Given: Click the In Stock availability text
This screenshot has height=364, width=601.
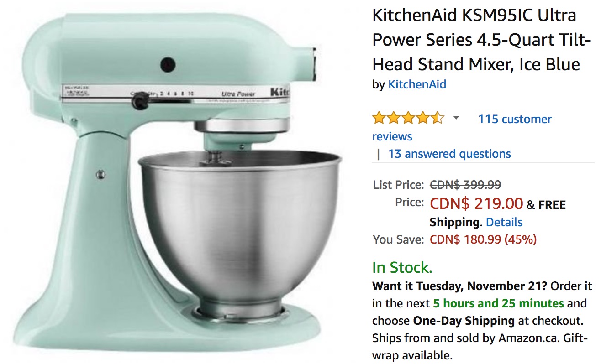Looking at the screenshot, I should tap(402, 267).
